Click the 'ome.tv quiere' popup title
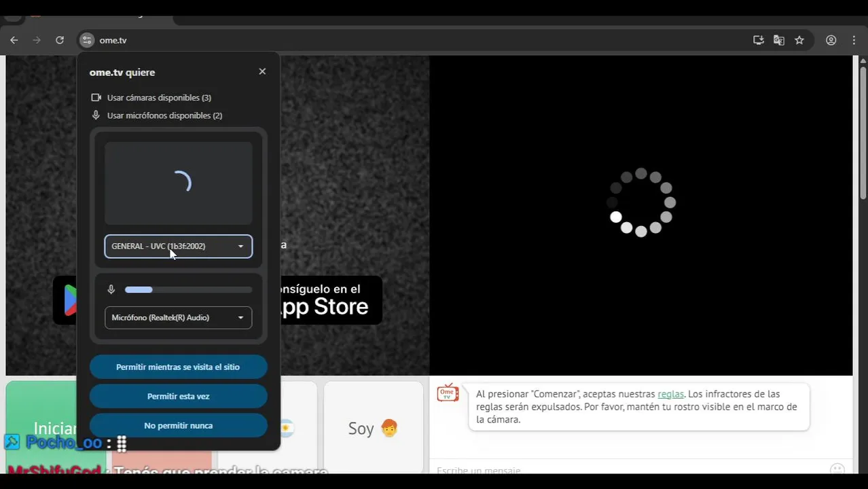This screenshot has width=868, height=489. click(122, 72)
